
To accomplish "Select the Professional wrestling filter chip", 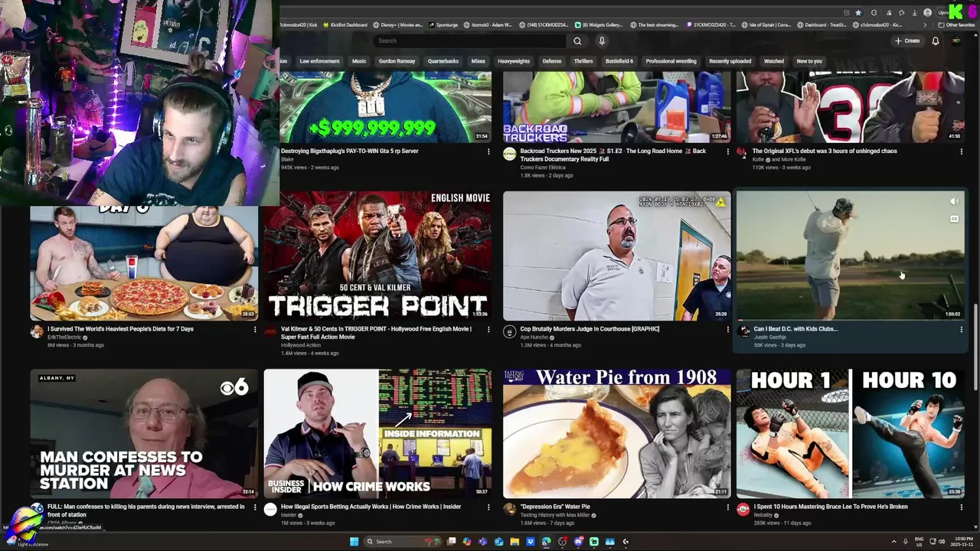I will 671,61.
